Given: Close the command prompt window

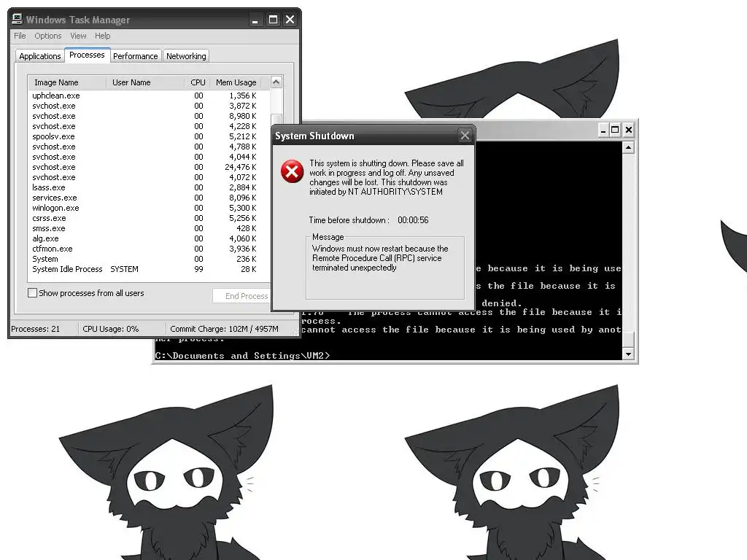Looking at the screenshot, I should 628,130.
